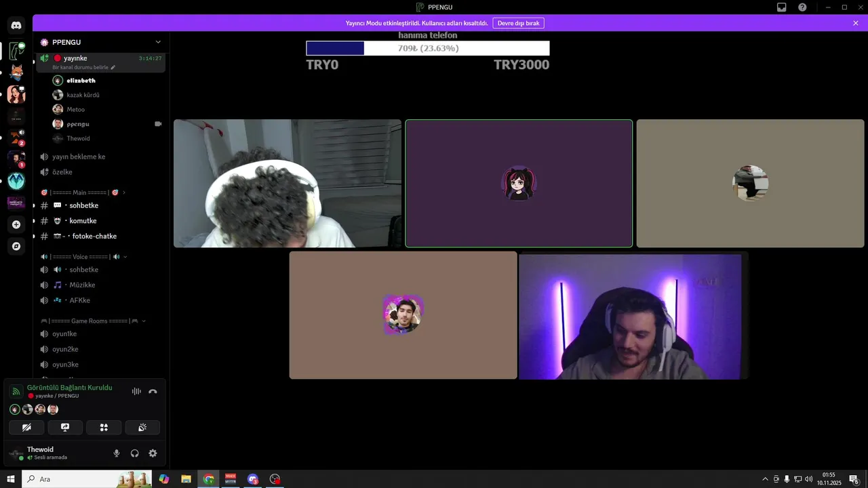Image resolution: width=868 pixels, height=488 pixels.
Task: Focus the purple anime avatar tile
Action: tap(519, 184)
